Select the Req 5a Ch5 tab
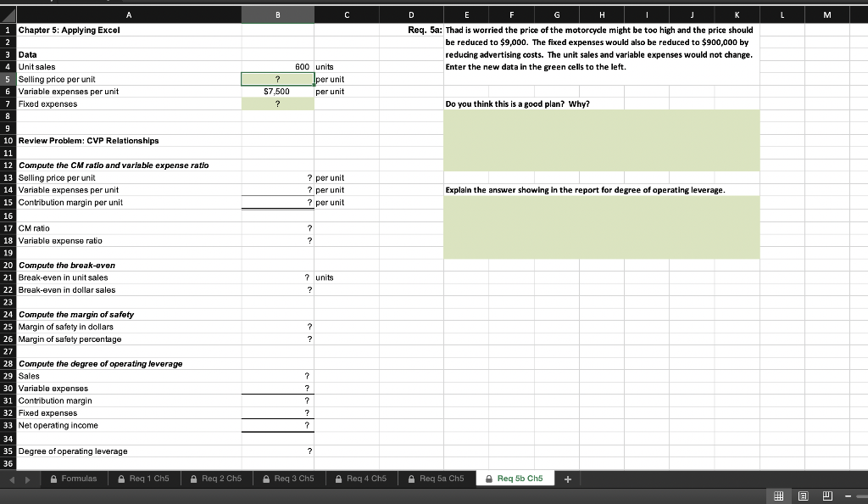 click(x=437, y=478)
